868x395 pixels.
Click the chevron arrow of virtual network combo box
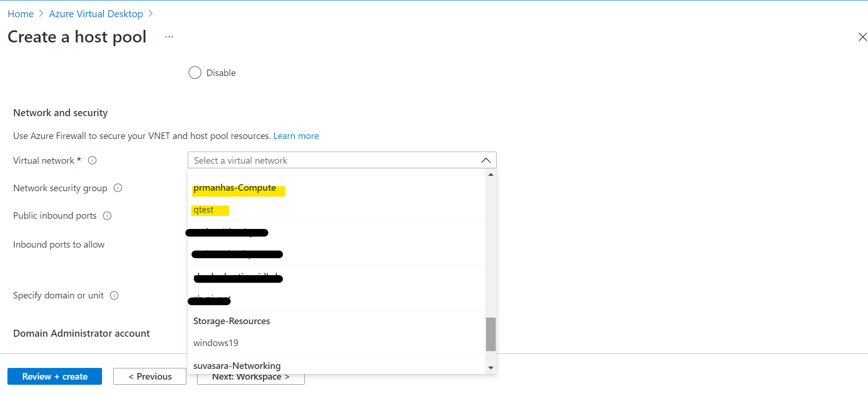tap(485, 160)
